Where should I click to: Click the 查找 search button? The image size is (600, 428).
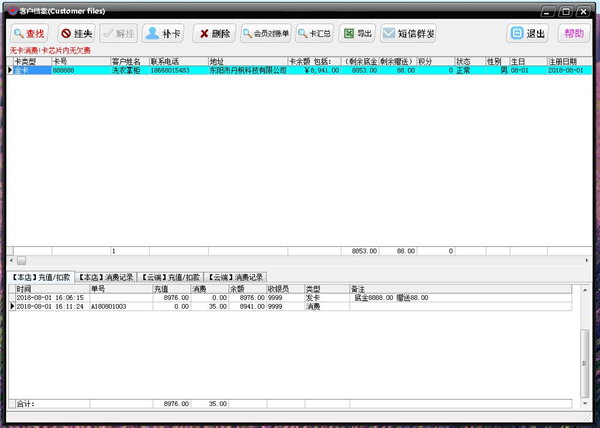tap(28, 33)
